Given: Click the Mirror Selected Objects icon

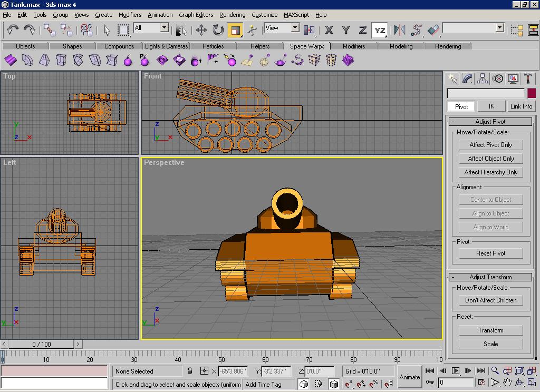Looking at the screenshot, I should (400, 30).
